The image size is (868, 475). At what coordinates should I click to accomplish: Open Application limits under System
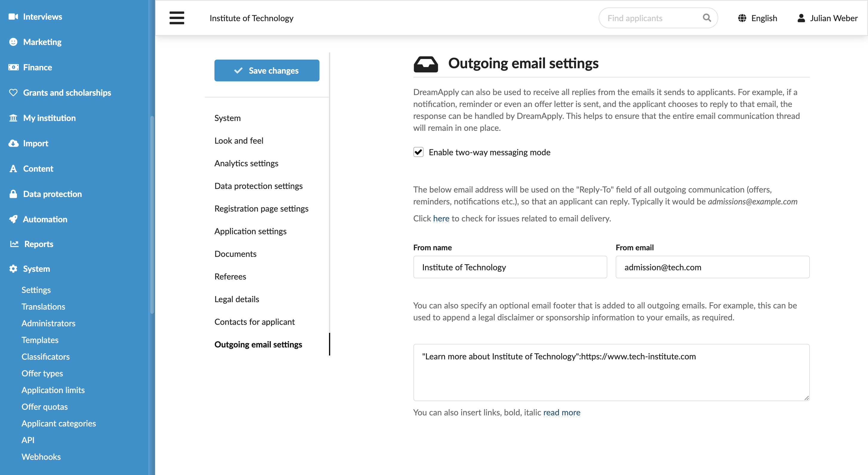[x=53, y=390]
